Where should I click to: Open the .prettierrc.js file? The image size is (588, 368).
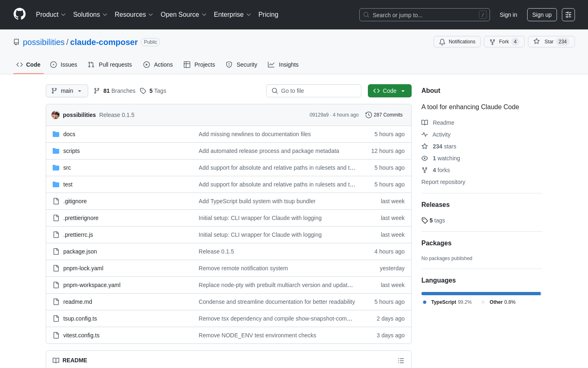pyautogui.click(x=78, y=235)
